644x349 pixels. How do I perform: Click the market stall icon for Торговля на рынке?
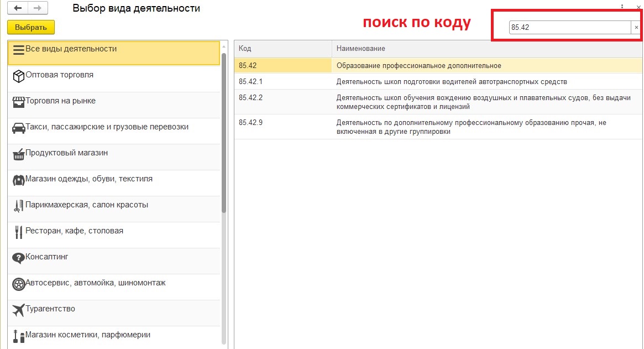point(18,102)
